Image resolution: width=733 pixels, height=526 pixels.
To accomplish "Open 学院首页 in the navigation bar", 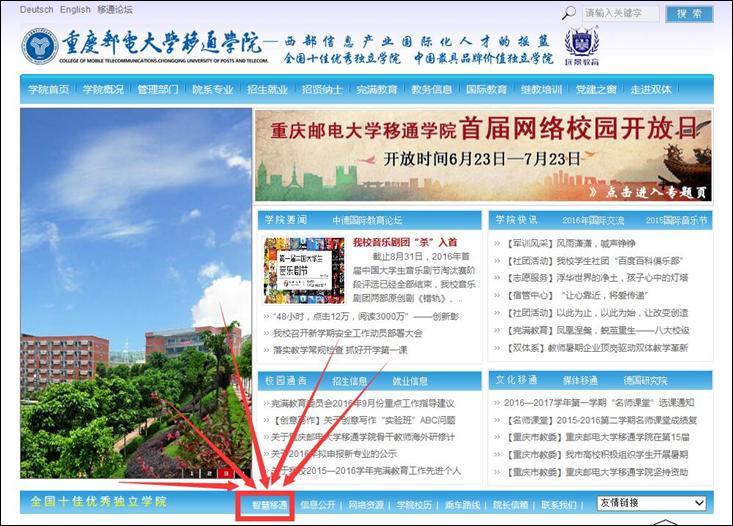I will [x=48, y=90].
